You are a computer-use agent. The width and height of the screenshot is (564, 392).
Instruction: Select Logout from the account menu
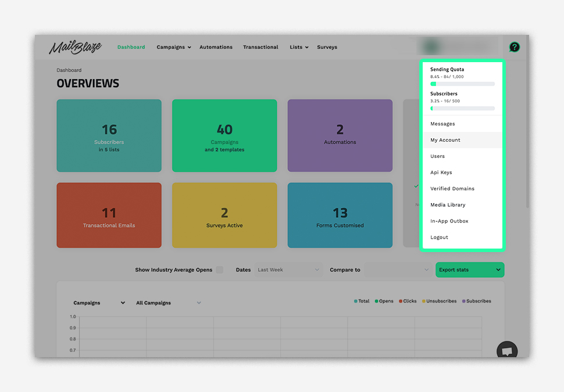[x=439, y=238]
